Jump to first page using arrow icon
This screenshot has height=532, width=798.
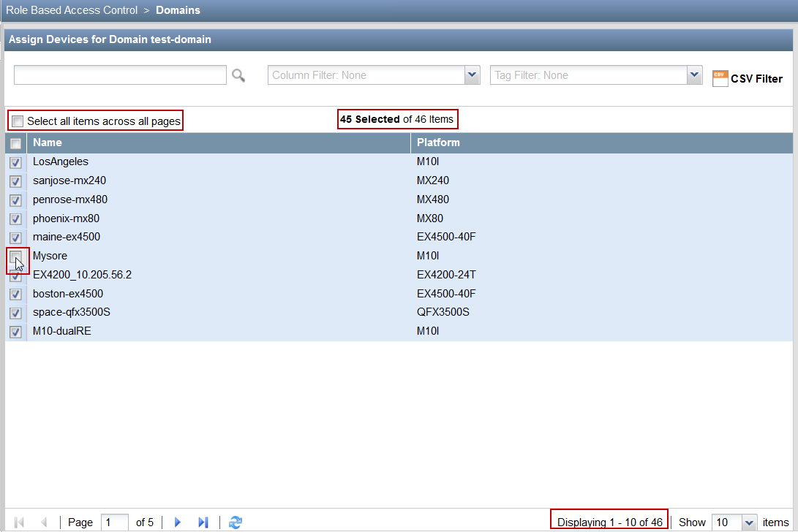pos(19,522)
